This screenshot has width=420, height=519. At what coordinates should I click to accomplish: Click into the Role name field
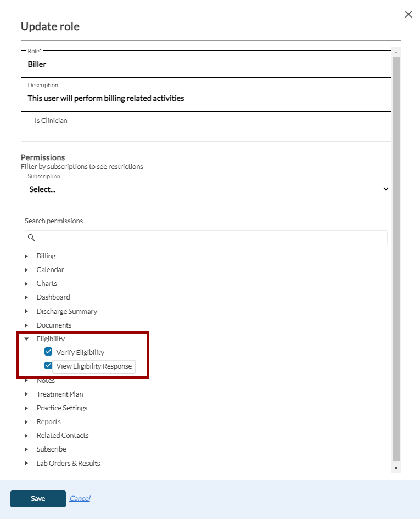(206, 65)
